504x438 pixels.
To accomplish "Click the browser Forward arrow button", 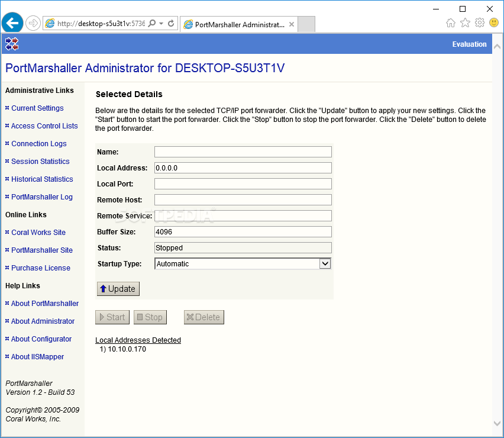I will 33,23.
